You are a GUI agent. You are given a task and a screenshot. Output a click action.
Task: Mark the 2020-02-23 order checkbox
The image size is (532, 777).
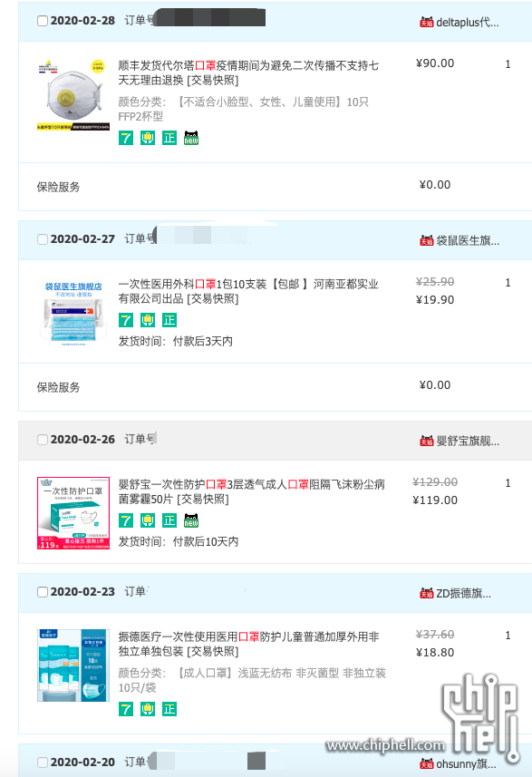pos(43,592)
